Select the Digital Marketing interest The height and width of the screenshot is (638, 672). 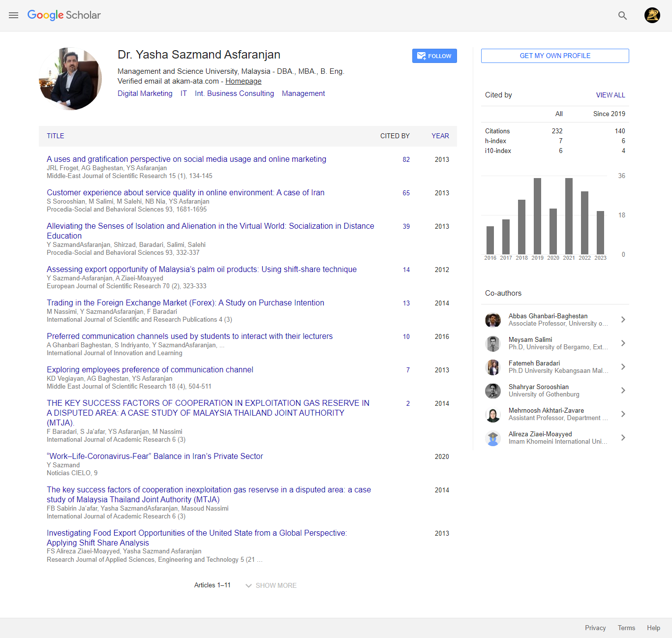click(145, 93)
